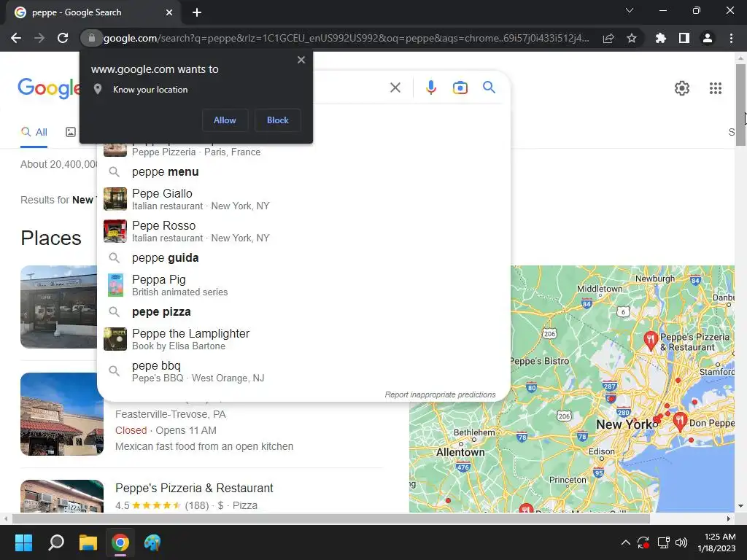
Task: Open Feasterville-Trevose place photo thumbnail
Action: coord(62,414)
